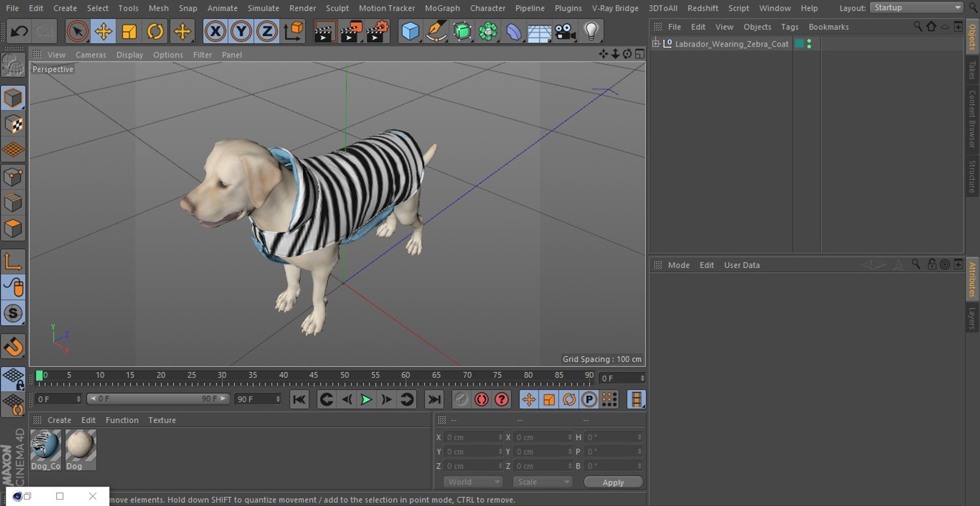Image resolution: width=980 pixels, height=506 pixels.
Task: Switch to Polygons mode
Action: (13, 228)
